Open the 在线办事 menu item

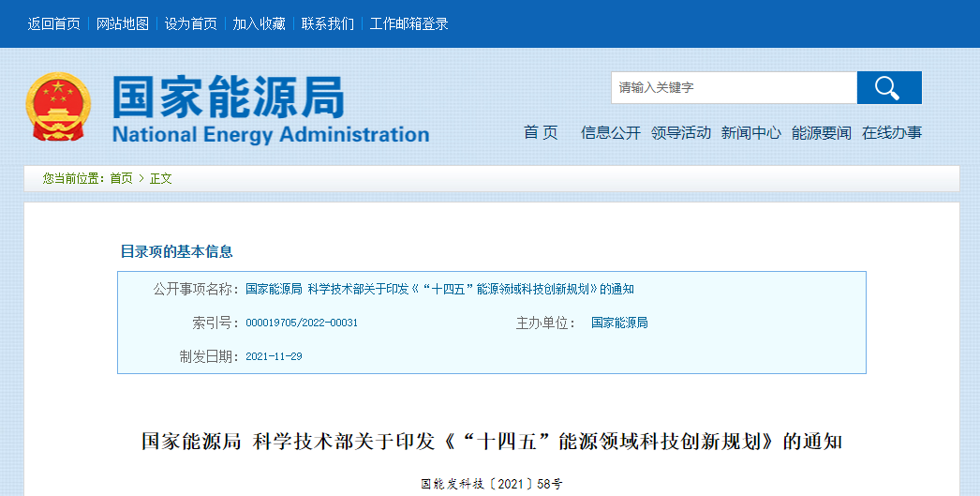[892, 132]
